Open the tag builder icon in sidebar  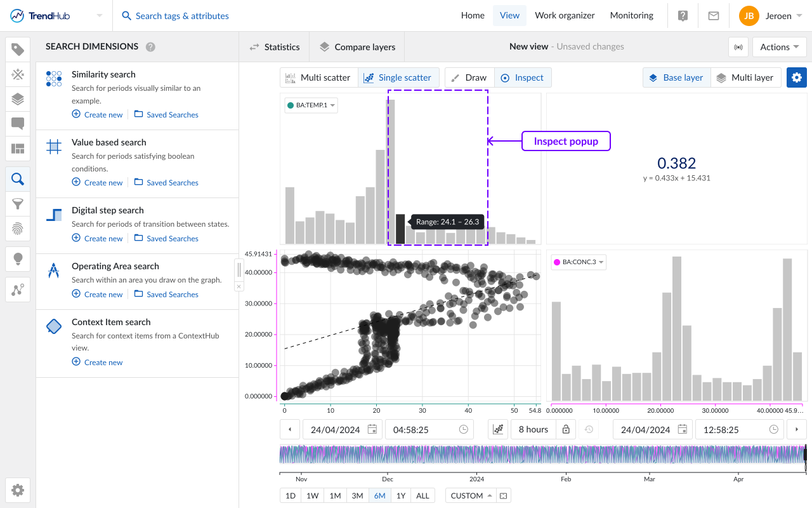(x=18, y=75)
